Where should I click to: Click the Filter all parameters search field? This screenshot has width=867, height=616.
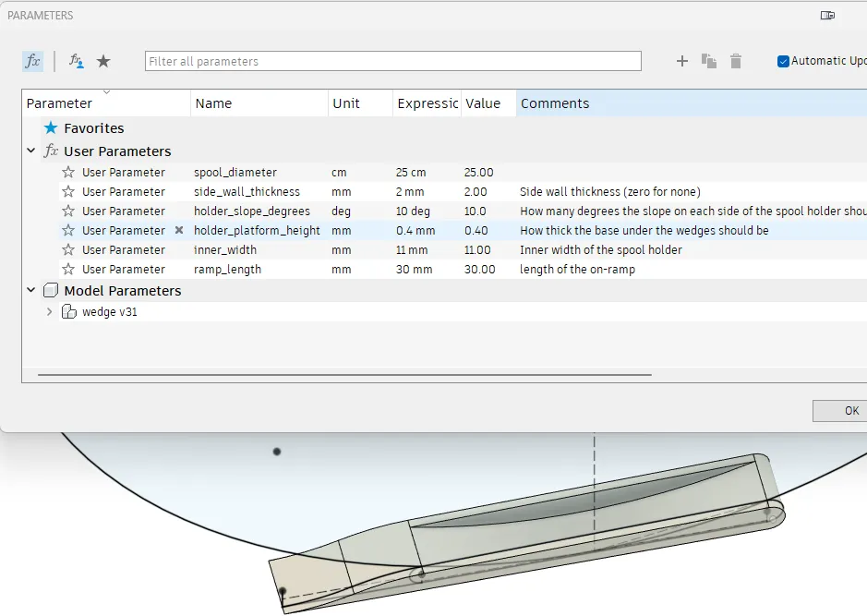coord(392,61)
